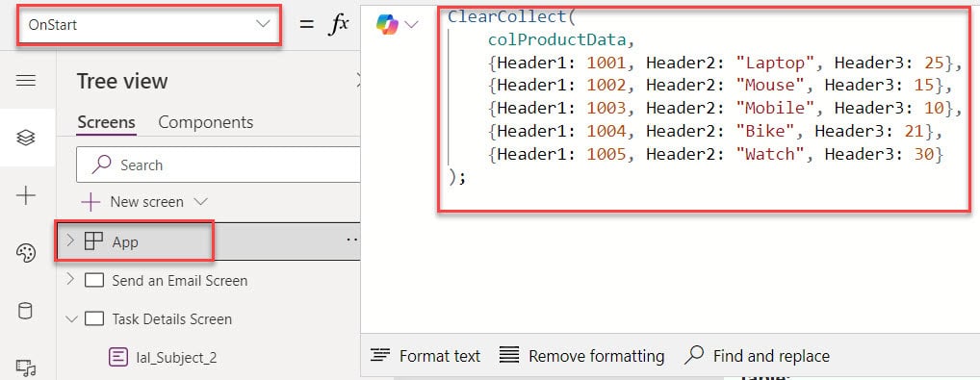Open the OnStart property dropdown
This screenshot has height=380, width=980.
(149, 25)
